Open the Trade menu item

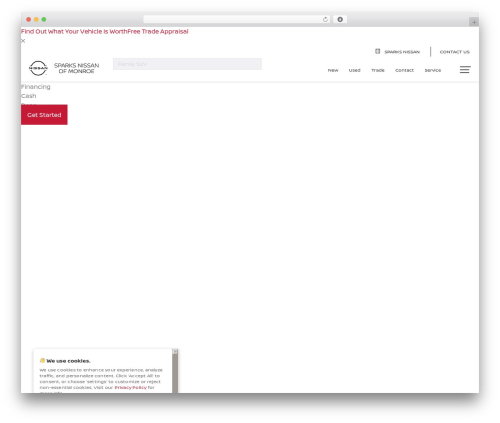coord(378,70)
